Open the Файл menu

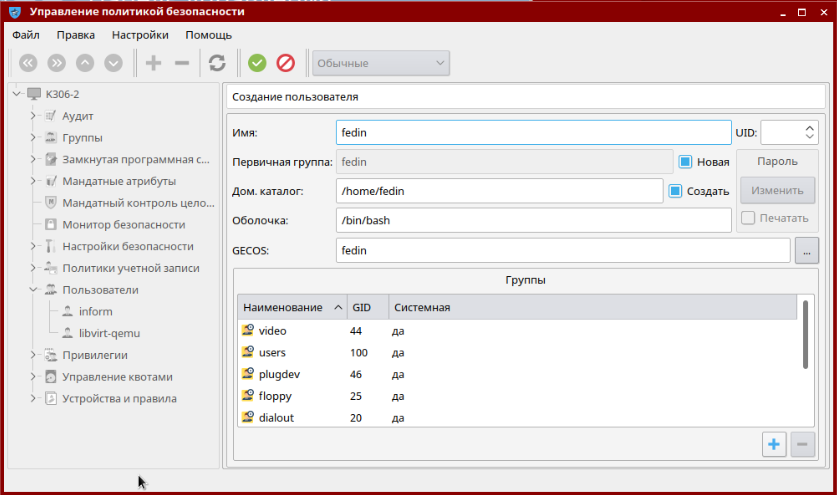point(26,35)
